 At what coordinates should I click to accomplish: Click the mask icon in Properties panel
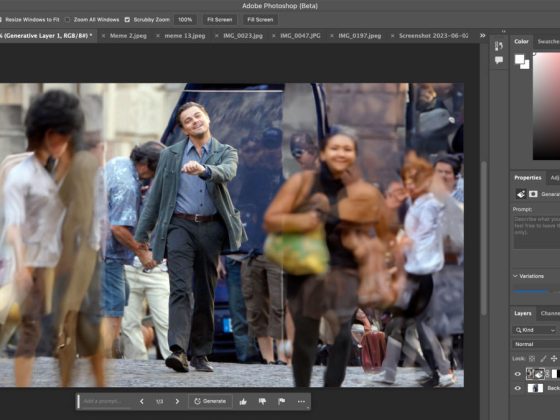[x=533, y=194]
